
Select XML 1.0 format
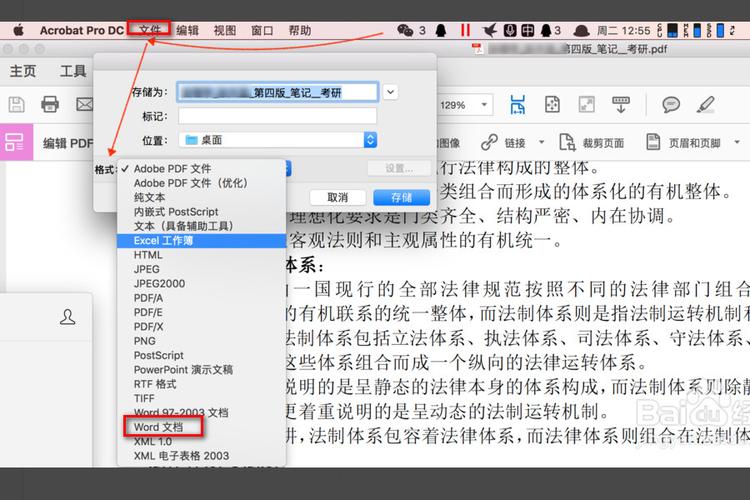(x=201, y=442)
